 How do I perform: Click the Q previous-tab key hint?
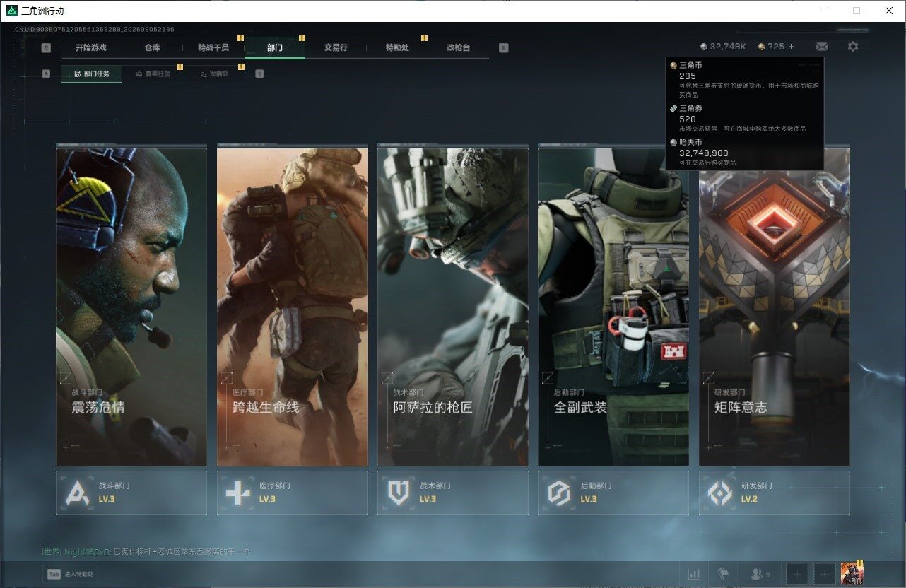pos(46,48)
